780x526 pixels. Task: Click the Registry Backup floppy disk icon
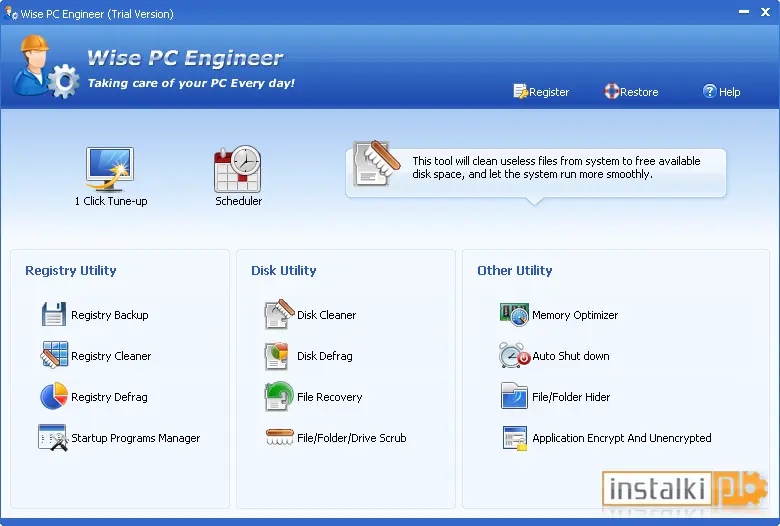pyautogui.click(x=54, y=314)
